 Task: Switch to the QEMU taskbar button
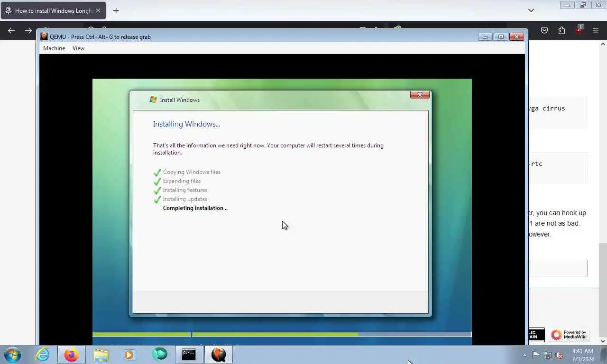pyautogui.click(x=219, y=355)
